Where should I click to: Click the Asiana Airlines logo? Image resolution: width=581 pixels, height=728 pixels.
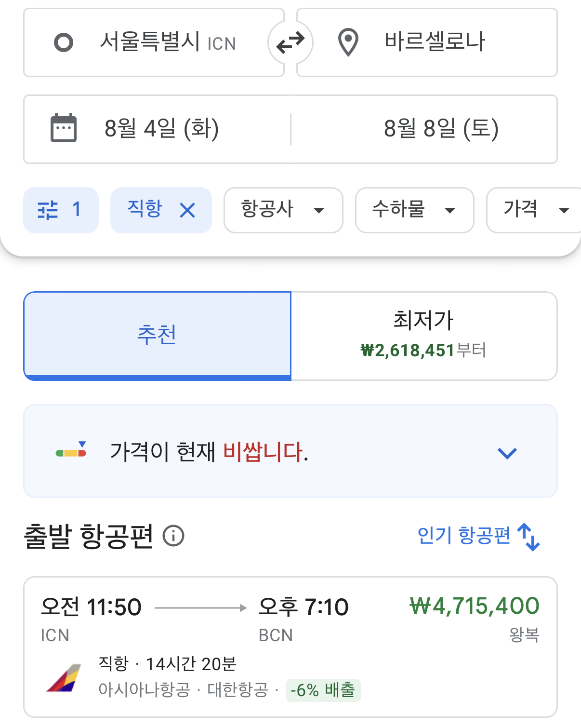point(63,678)
